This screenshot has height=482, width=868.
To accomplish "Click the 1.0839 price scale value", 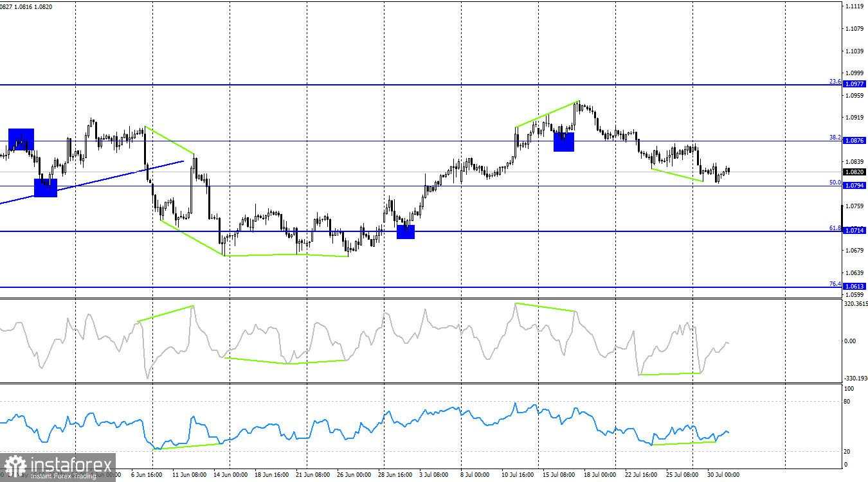I will 854,161.
